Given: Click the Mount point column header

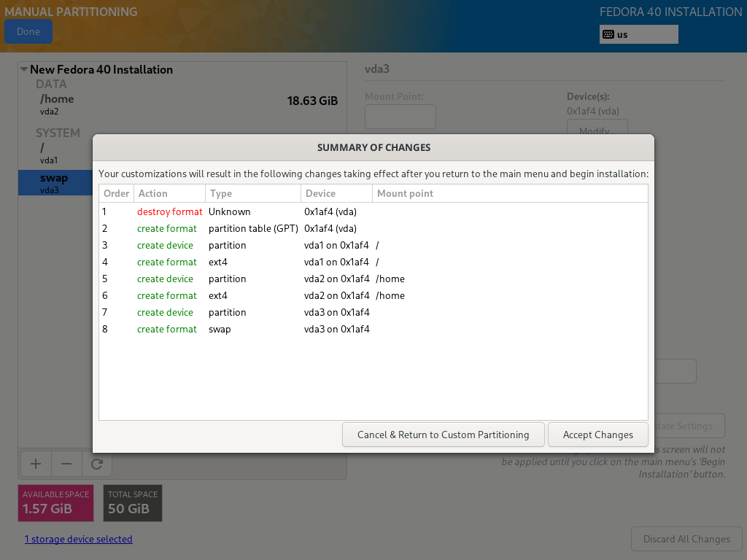Looking at the screenshot, I should pyautogui.click(x=510, y=193).
